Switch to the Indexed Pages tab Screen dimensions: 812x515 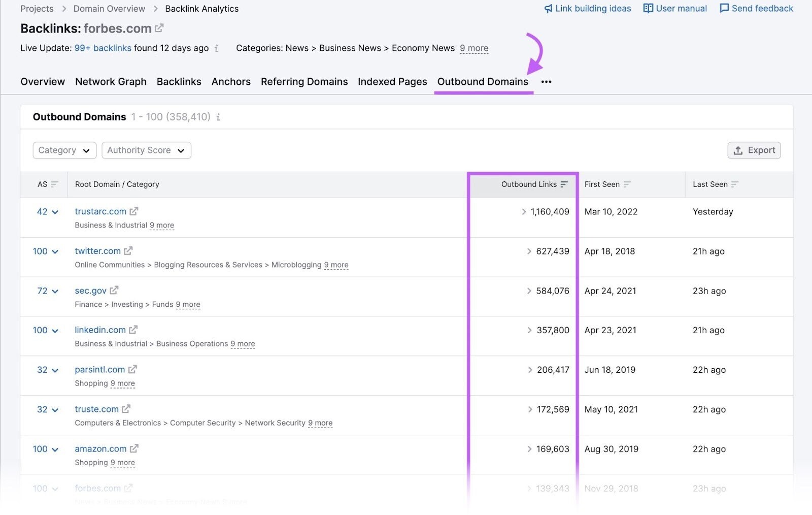392,82
